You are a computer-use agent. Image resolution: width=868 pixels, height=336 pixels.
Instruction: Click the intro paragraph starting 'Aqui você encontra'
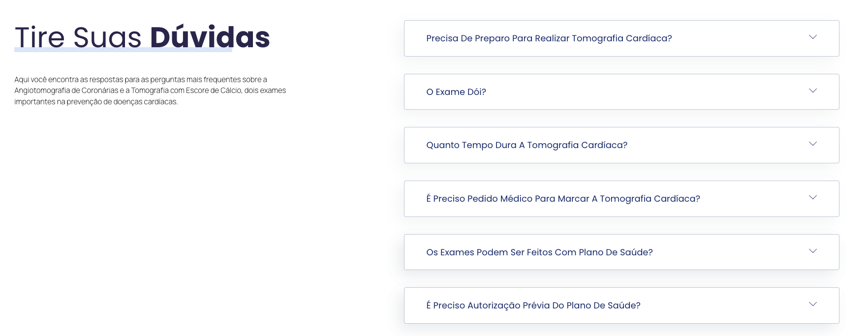coord(150,91)
